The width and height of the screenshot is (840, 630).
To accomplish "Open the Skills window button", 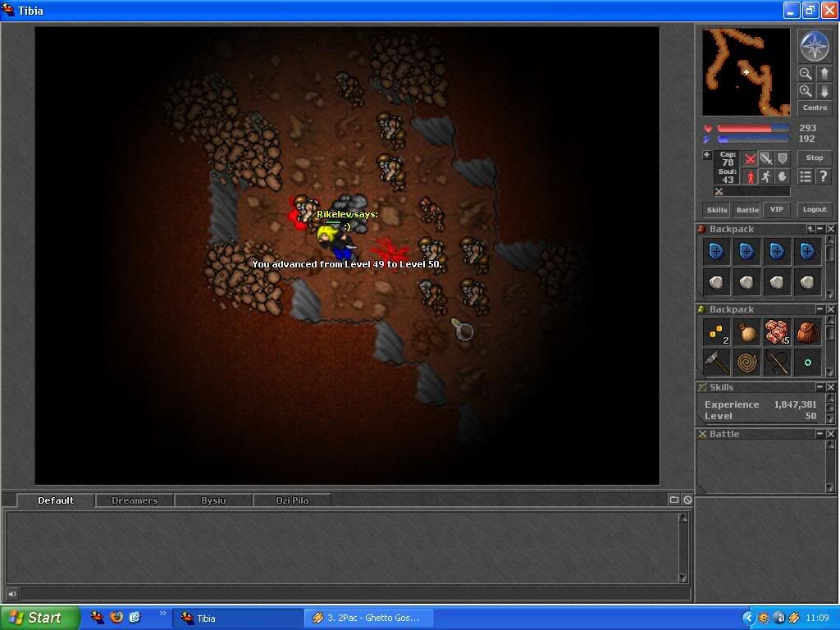I will click(x=717, y=209).
